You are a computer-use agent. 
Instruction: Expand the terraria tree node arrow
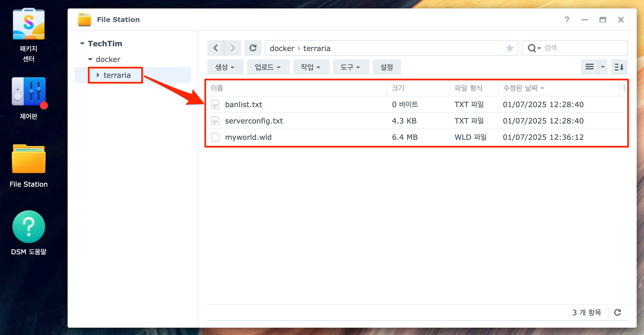pos(98,75)
